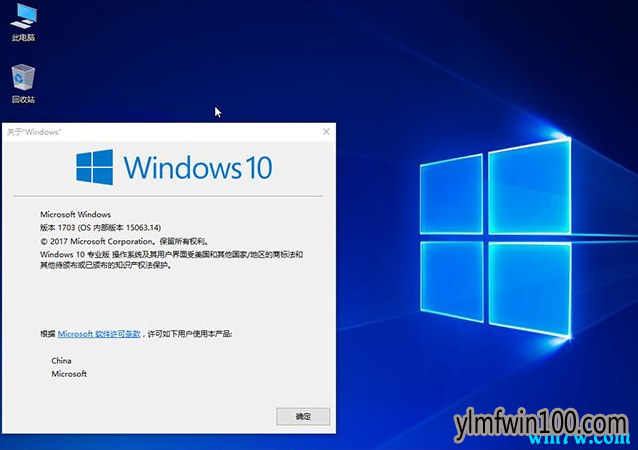Click the 确定 button in About Windows

(x=303, y=416)
